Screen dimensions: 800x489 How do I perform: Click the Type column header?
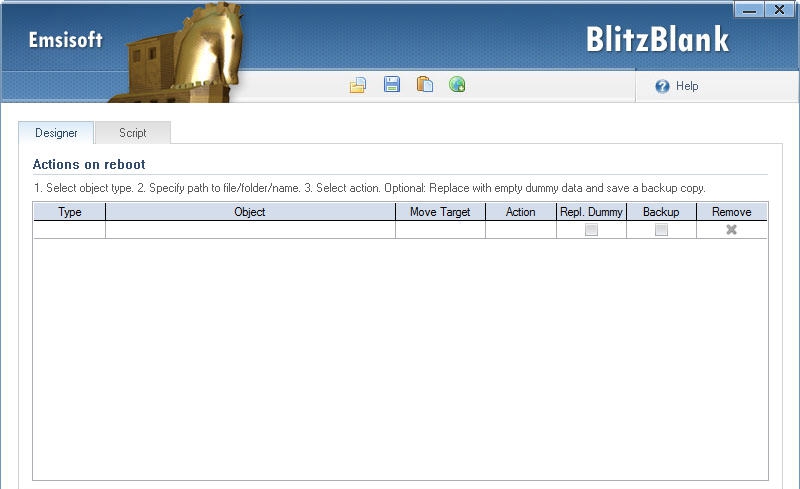69,212
